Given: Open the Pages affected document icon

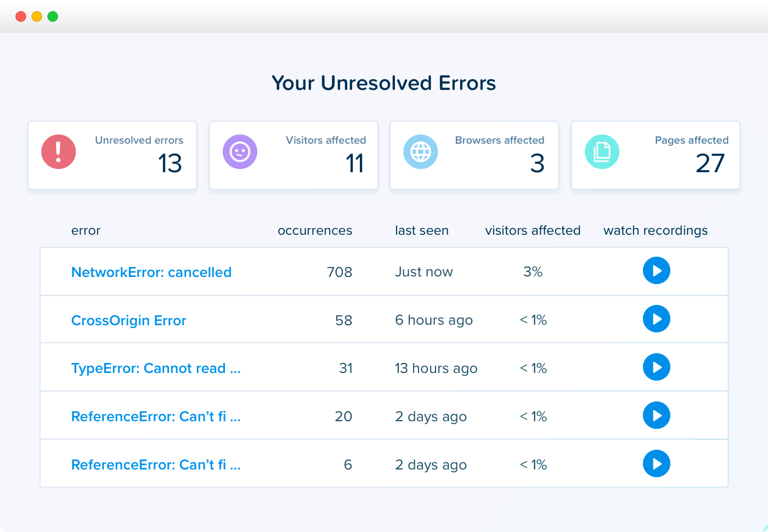Looking at the screenshot, I should click(x=602, y=152).
